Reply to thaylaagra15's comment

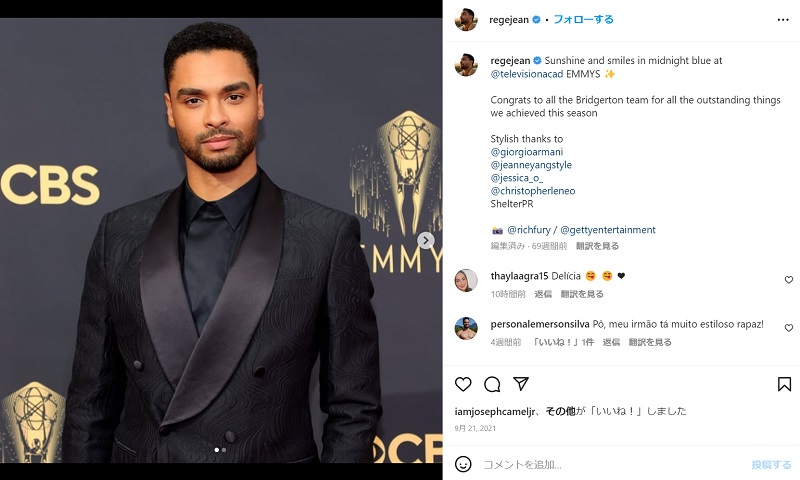[543, 294]
